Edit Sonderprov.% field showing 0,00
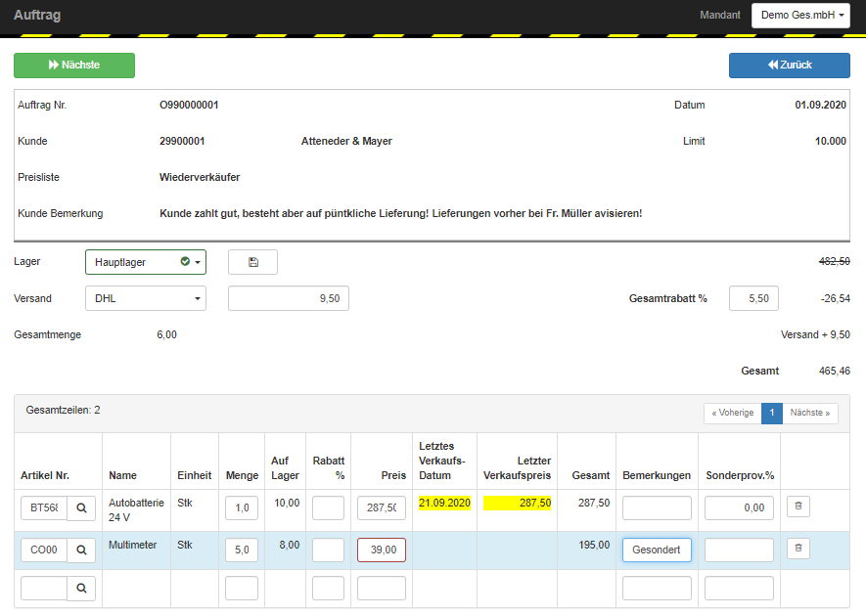 pyautogui.click(x=739, y=507)
